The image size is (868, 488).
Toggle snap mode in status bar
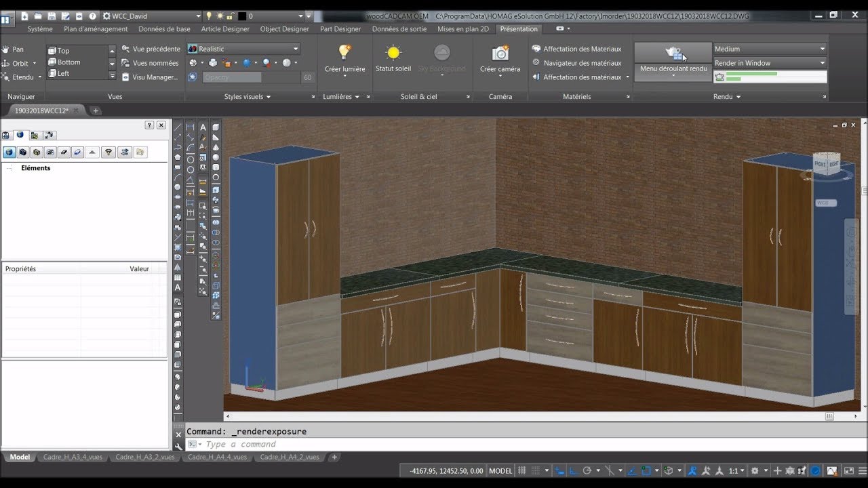point(536,470)
